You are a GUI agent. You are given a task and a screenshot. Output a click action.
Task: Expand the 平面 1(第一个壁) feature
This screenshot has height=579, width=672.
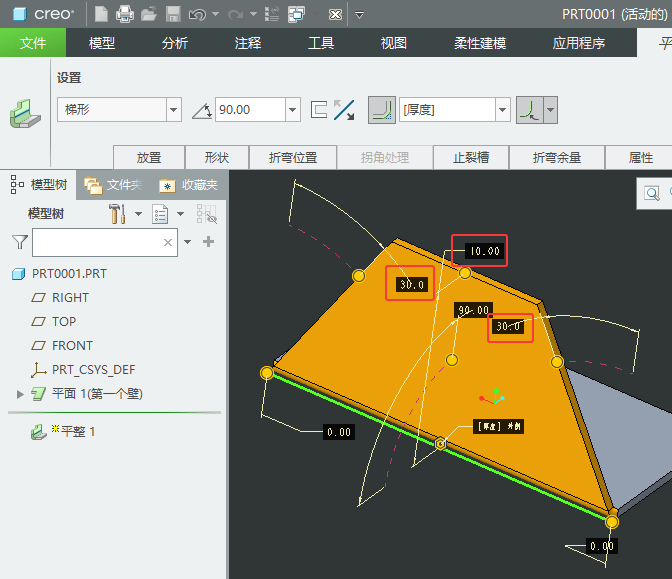20,394
